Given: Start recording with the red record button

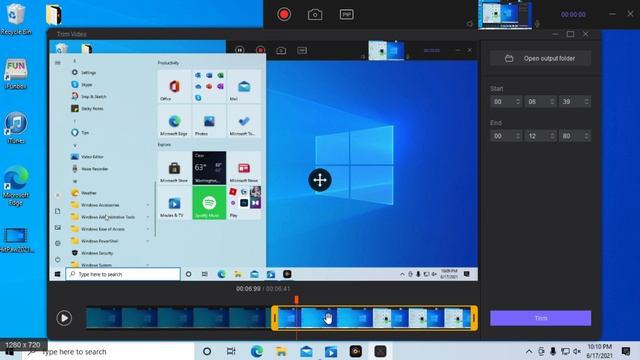Looking at the screenshot, I should click(x=284, y=15).
